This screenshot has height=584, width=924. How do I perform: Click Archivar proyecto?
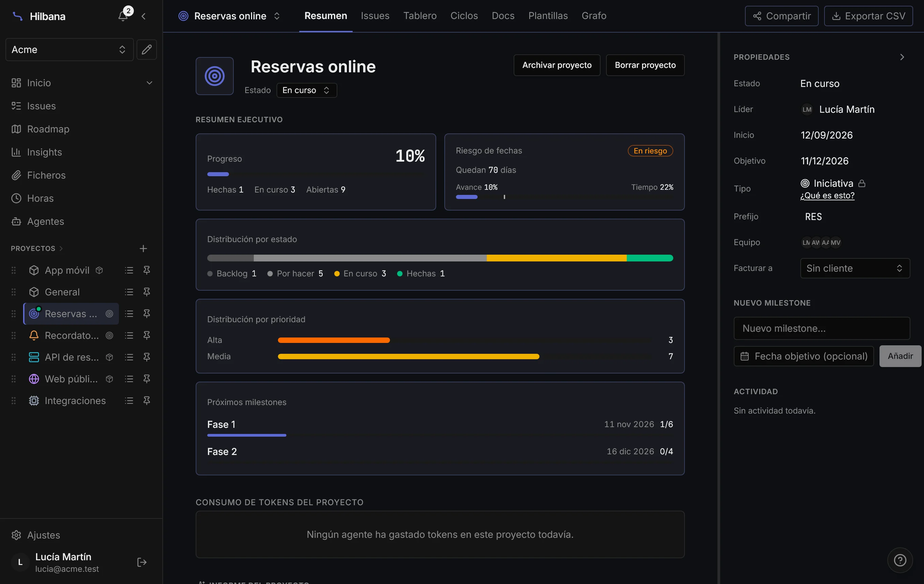pyautogui.click(x=557, y=65)
